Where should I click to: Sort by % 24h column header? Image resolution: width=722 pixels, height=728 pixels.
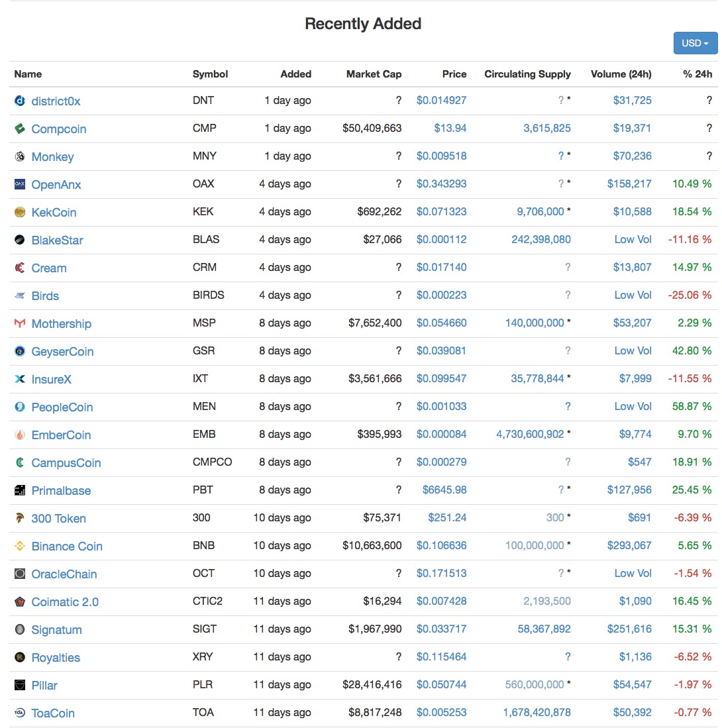point(697,74)
